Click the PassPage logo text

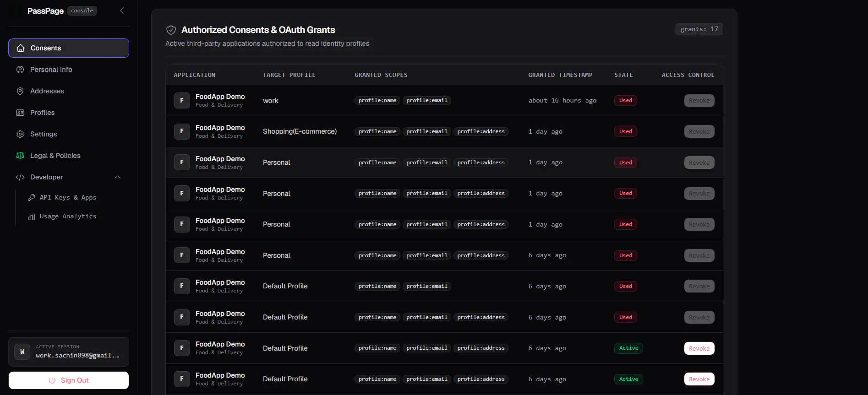[45, 11]
